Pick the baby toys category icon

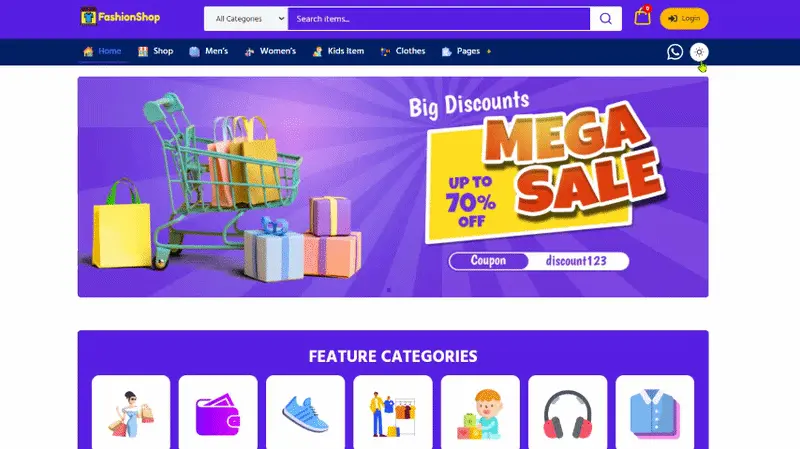pyautogui.click(x=480, y=414)
